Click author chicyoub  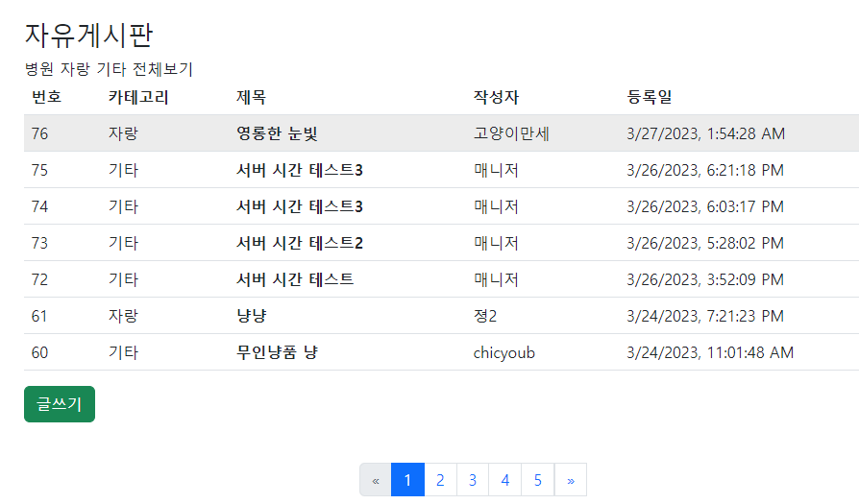click(504, 353)
